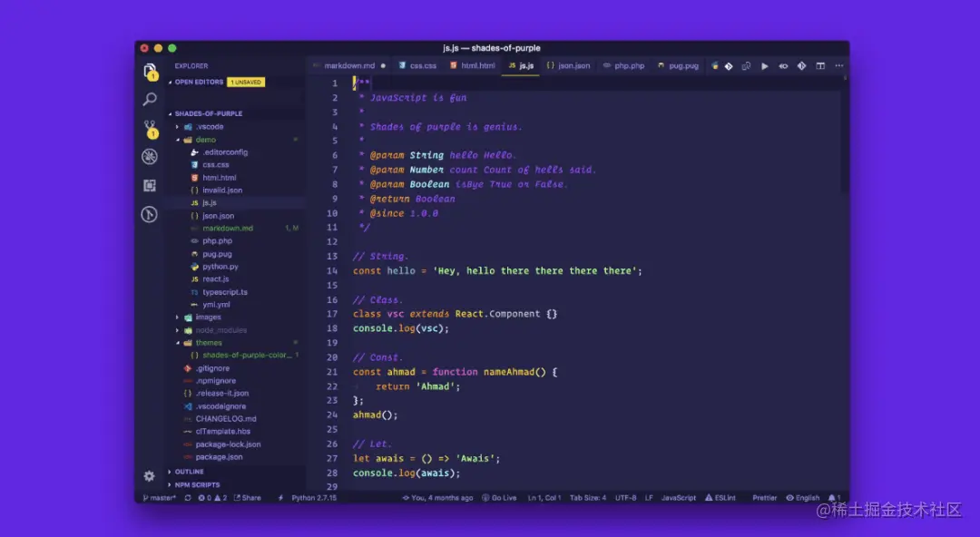Select Python 2.7.15 interpreter
Viewport: 980px width, 537px height.
[314, 498]
